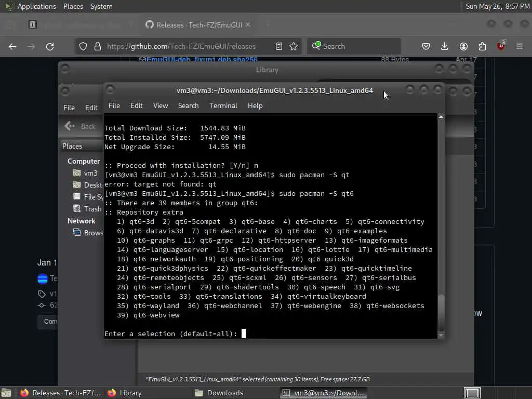Viewport: 532px width, 399px height.
Task: Click 'qt6-base' in the terminal package list
Action: click(258, 221)
